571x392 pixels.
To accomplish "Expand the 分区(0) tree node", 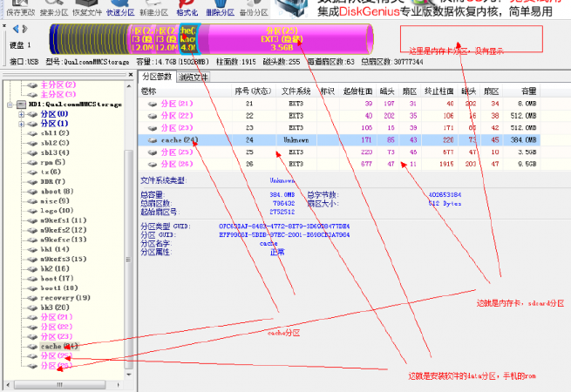I will click(x=22, y=114).
